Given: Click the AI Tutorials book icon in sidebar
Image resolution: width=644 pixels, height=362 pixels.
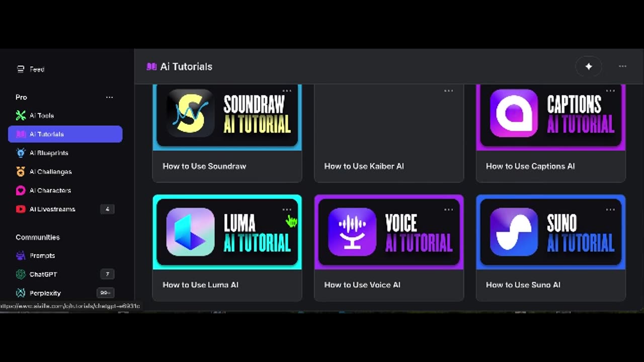Looking at the screenshot, I should (x=21, y=134).
